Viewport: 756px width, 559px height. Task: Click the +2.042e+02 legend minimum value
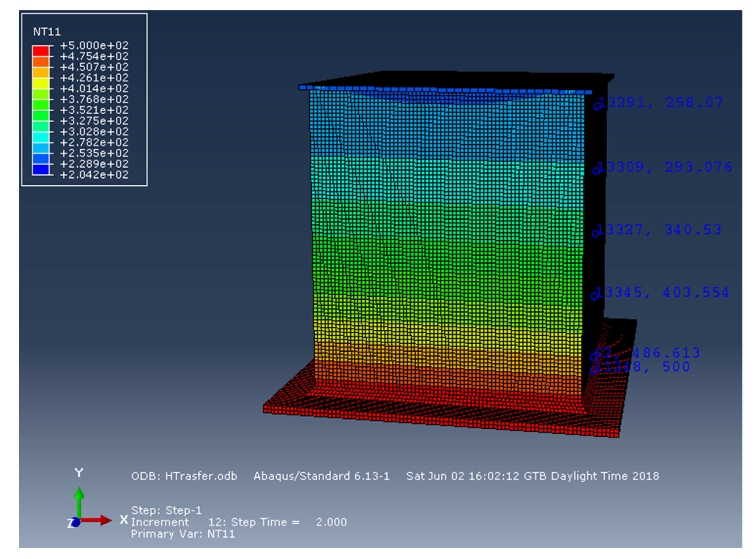pos(94,175)
